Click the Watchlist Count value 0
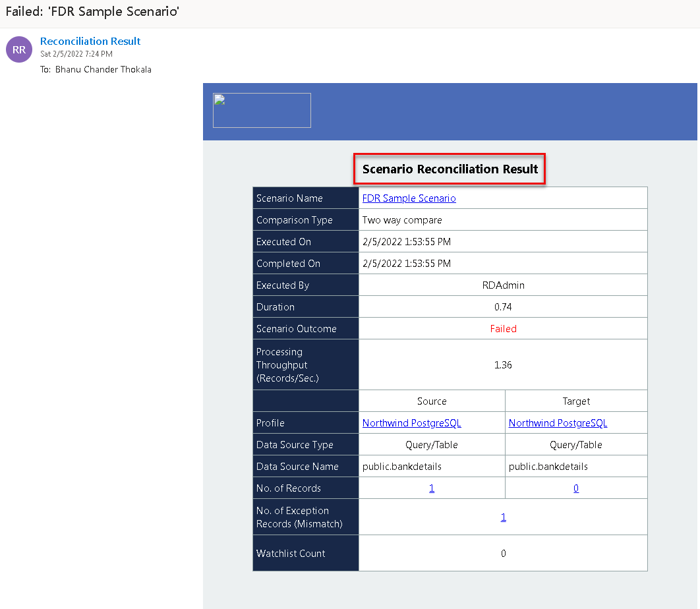Screen dimensions: 700x609 click(x=503, y=554)
